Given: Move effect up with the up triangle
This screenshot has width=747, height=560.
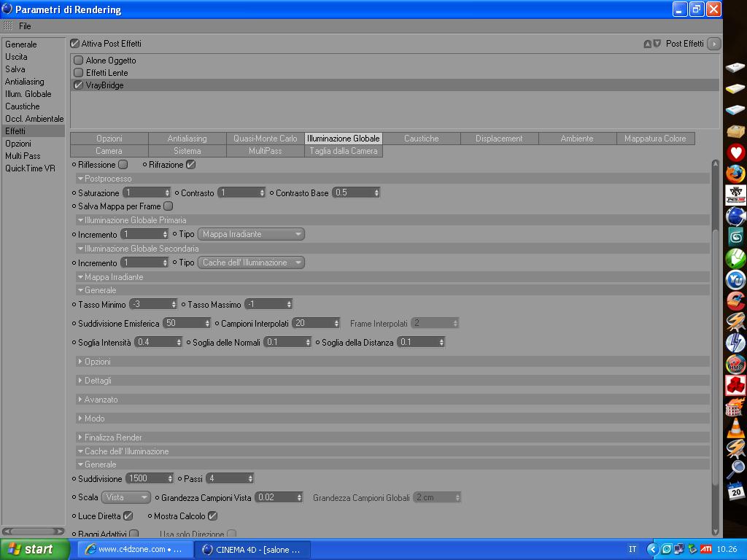Looking at the screenshot, I should 648,44.
